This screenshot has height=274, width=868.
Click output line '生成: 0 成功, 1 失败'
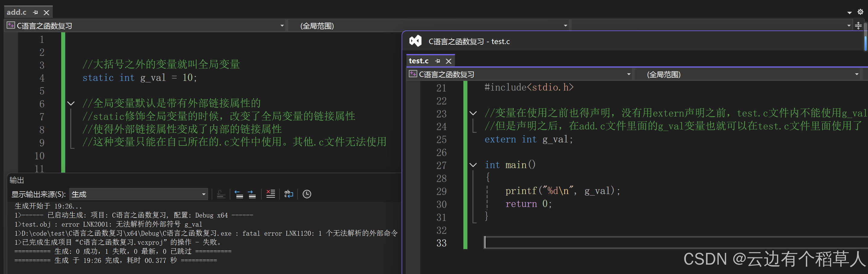[123, 251]
